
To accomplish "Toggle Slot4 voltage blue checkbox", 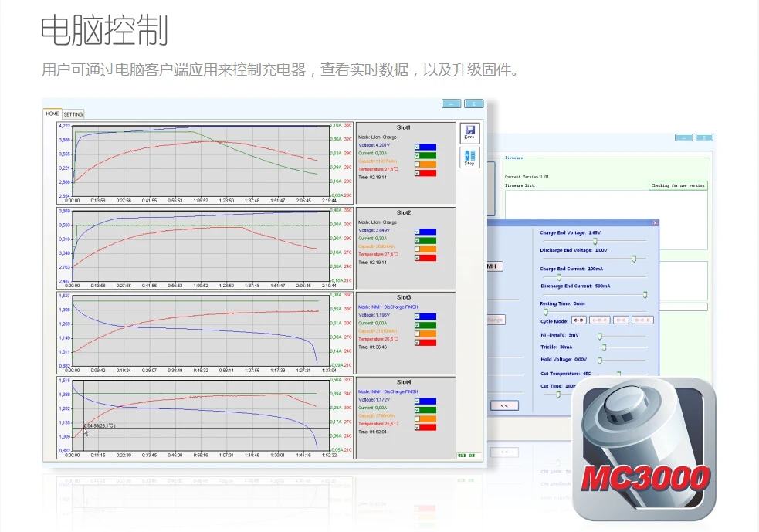I will pos(417,402).
